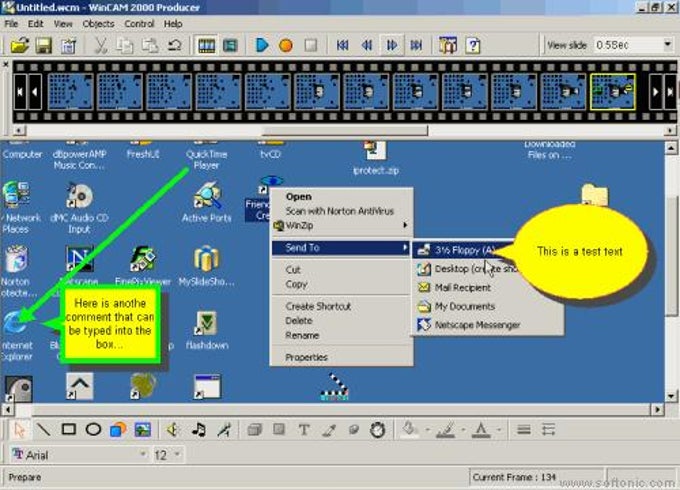This screenshot has height=490, width=680.
Task: Choose Open in the context menu
Action: (298, 196)
